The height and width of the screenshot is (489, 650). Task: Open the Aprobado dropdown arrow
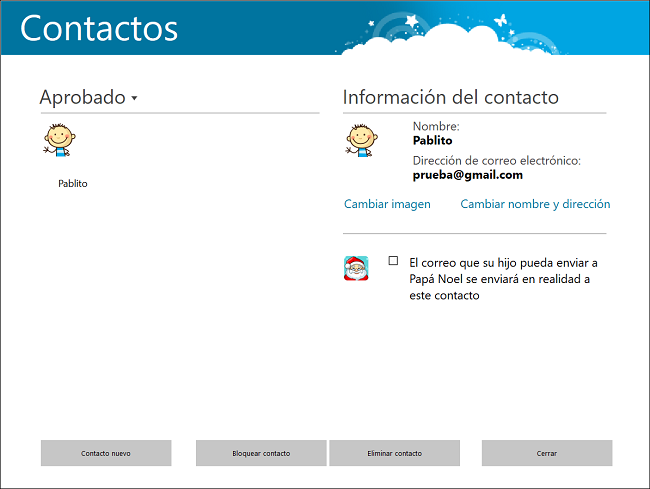(x=134, y=99)
